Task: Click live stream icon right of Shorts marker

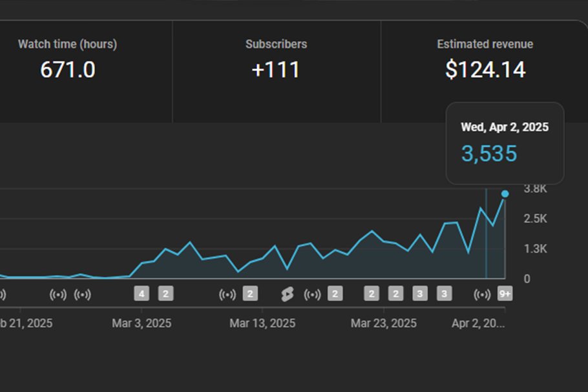Action: pos(312,294)
